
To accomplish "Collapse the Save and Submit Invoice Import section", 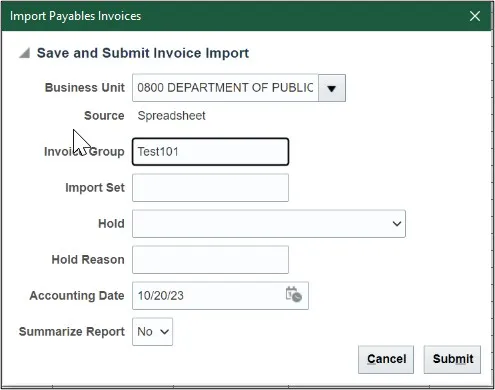I will click(x=24, y=53).
